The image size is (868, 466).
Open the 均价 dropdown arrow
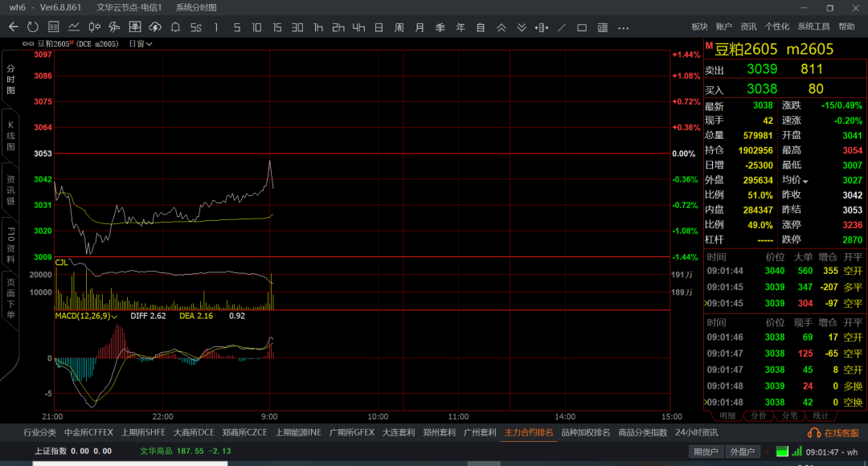coord(805,181)
